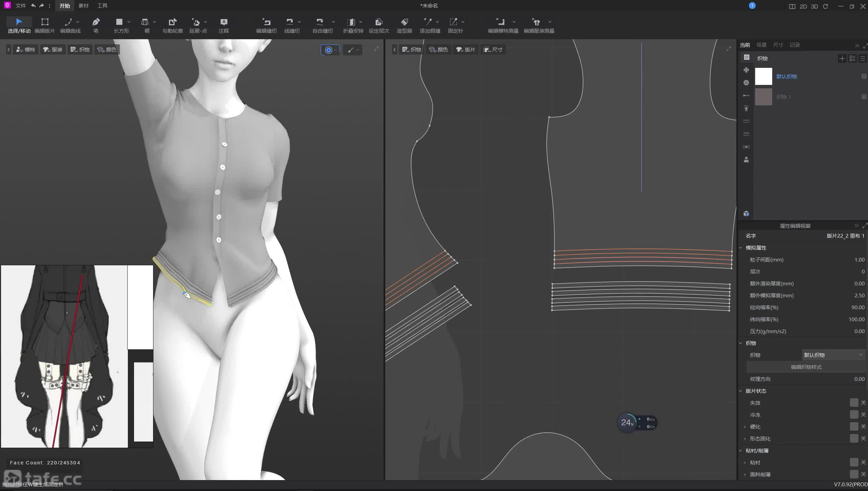Viewport: 868px width, 491px height.
Task: Collapse the 粘衬/削薄 section
Action: tap(740, 451)
